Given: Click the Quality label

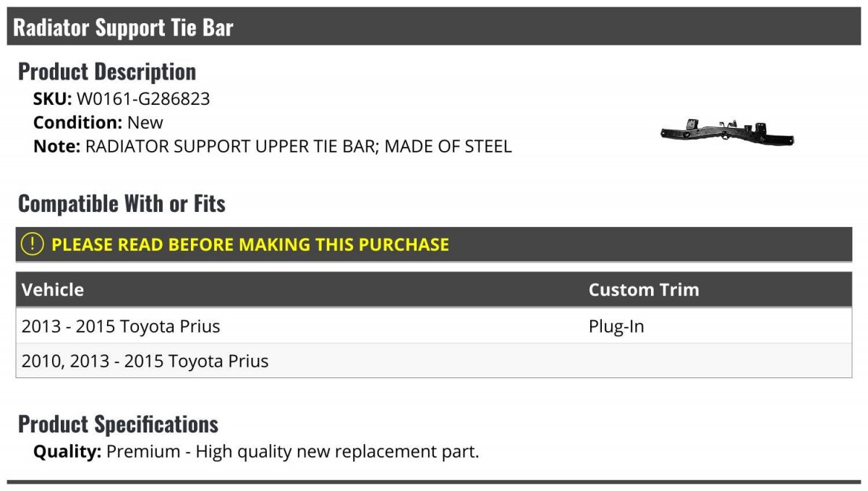Looking at the screenshot, I should click(x=67, y=452).
